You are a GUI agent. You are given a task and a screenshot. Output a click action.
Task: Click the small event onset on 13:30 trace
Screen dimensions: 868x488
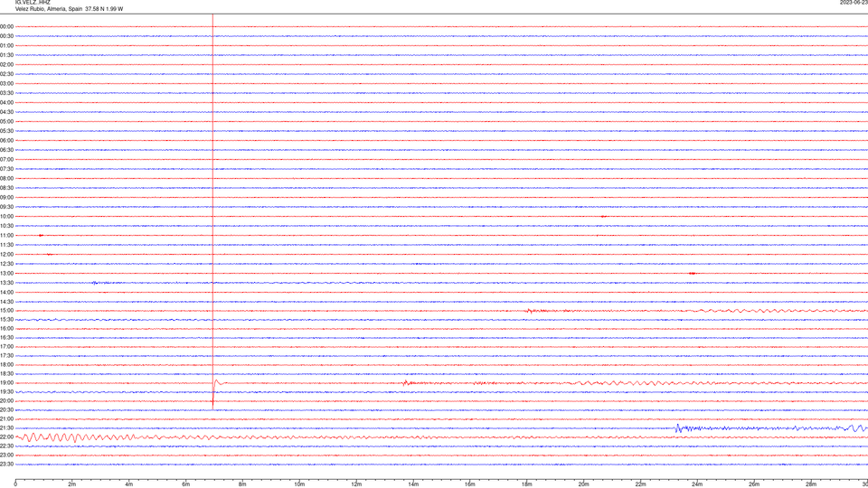[x=95, y=283]
